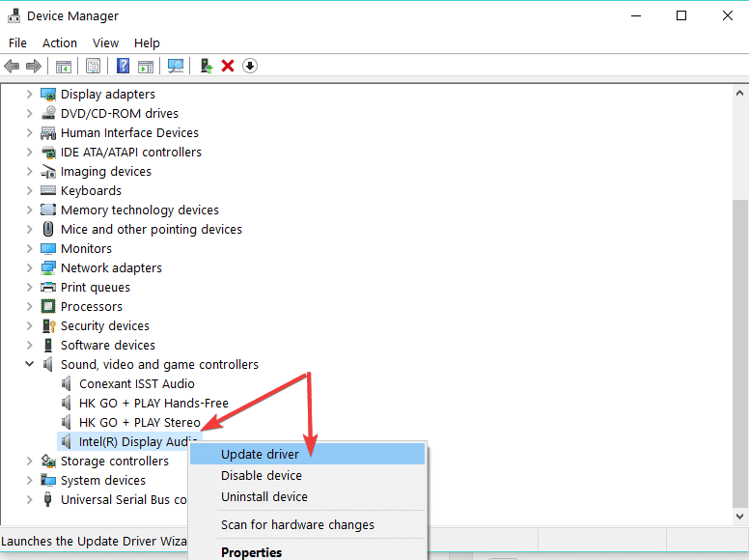
Task: Expand the Software devices node
Action: (29, 345)
